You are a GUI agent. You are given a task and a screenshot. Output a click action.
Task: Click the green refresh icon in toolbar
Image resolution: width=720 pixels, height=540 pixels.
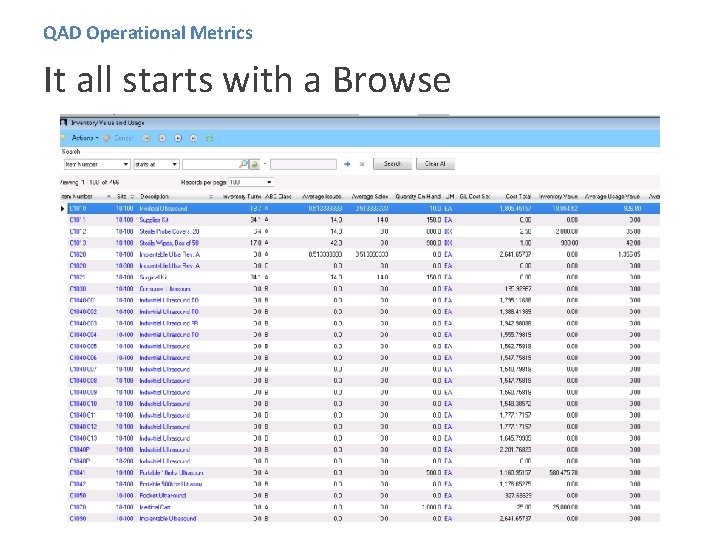(209, 138)
